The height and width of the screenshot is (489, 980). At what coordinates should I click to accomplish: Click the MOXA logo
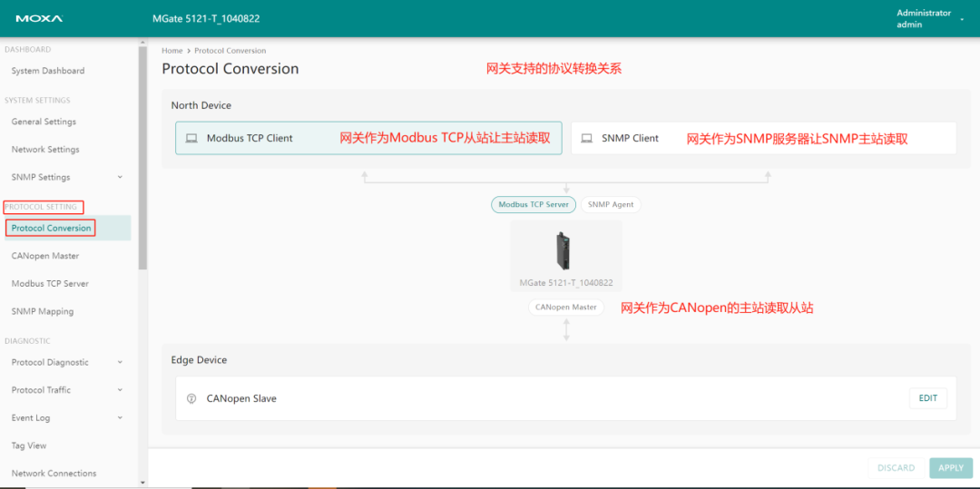tap(39, 19)
